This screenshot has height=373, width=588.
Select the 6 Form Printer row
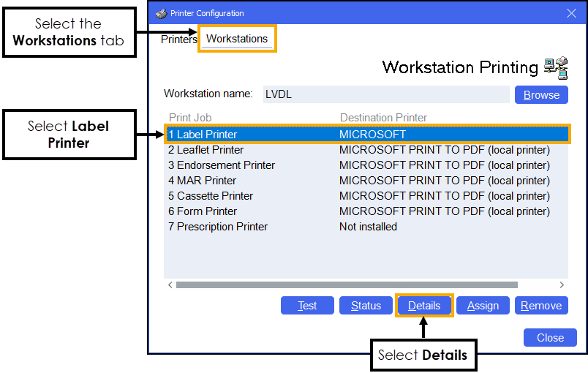coord(366,211)
